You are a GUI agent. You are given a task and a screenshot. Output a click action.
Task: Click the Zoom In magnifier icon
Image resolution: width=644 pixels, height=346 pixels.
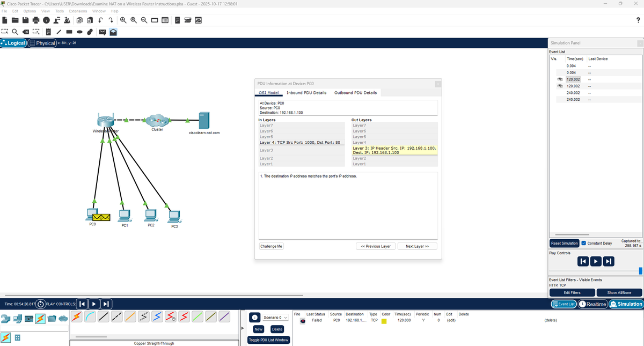[x=123, y=20]
